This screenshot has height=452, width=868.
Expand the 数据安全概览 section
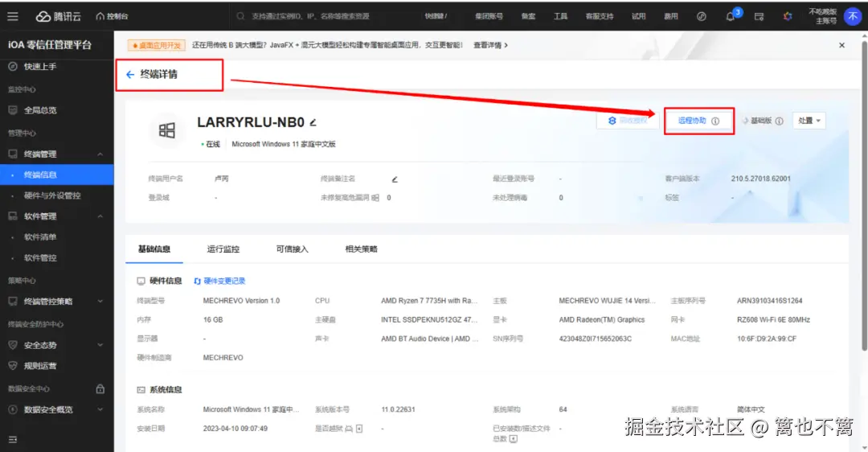100,409
